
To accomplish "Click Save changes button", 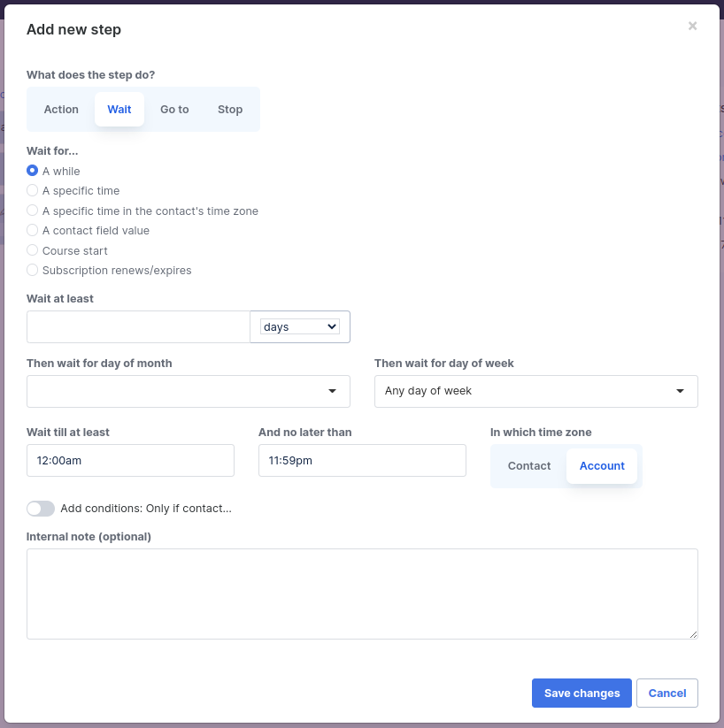I will [582, 694].
